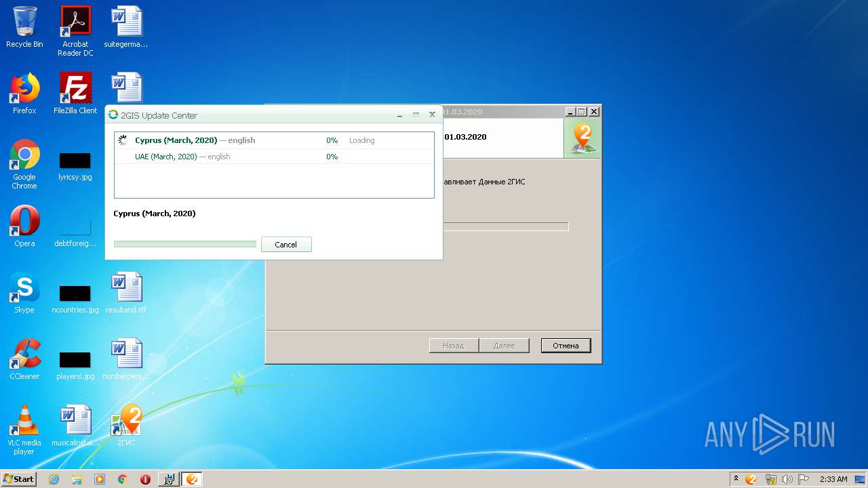The width and height of the screenshot is (868, 488).
Task: Click the loading spinner next to Cyprus
Action: [123, 140]
